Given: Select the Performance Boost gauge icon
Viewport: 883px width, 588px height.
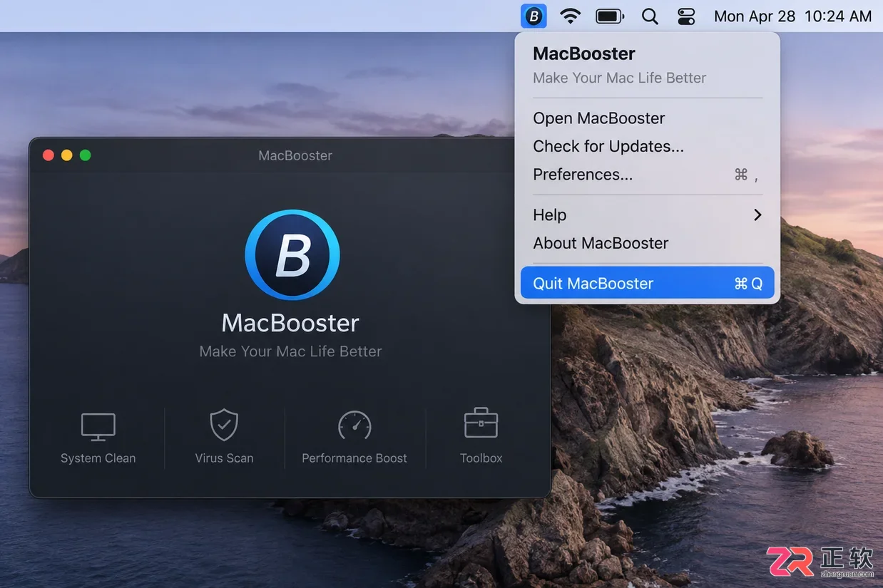Looking at the screenshot, I should point(354,425).
